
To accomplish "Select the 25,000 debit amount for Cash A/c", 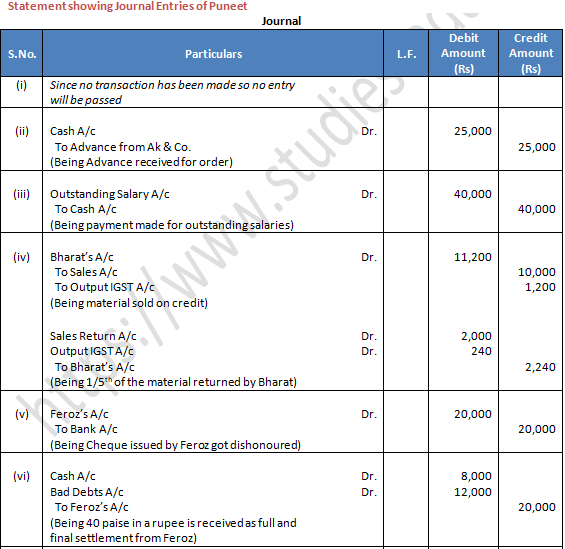I will pos(472,131).
